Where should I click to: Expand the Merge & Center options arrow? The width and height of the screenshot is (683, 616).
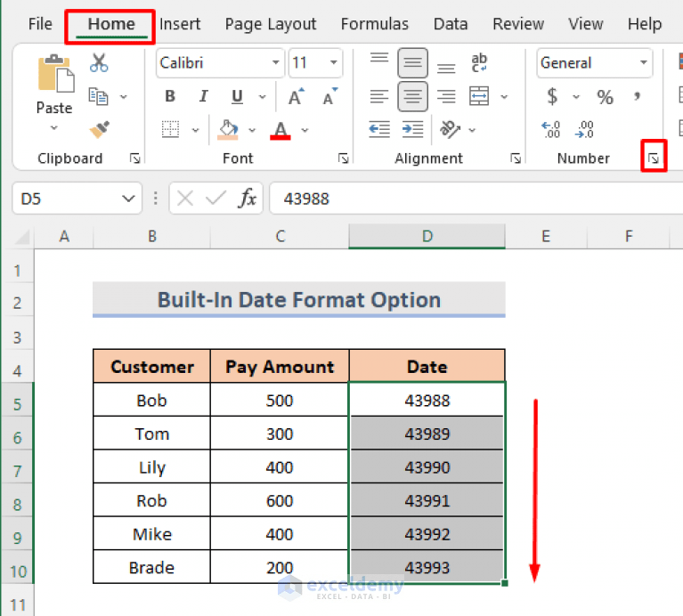click(504, 97)
